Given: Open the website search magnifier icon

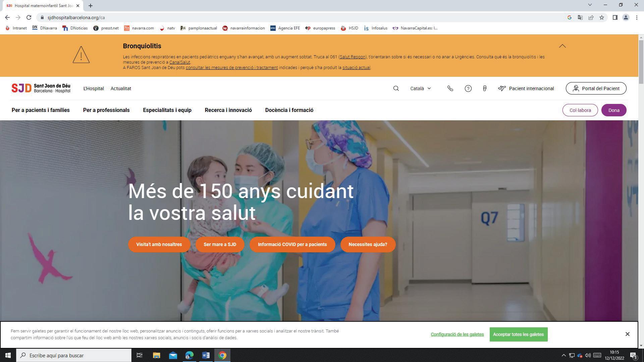Looking at the screenshot, I should pos(396,88).
